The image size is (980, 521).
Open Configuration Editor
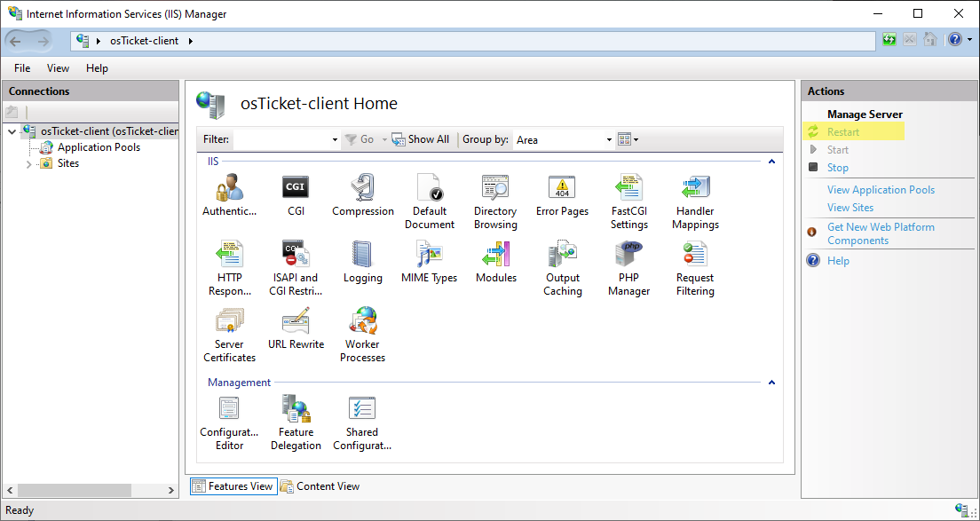pyautogui.click(x=229, y=422)
